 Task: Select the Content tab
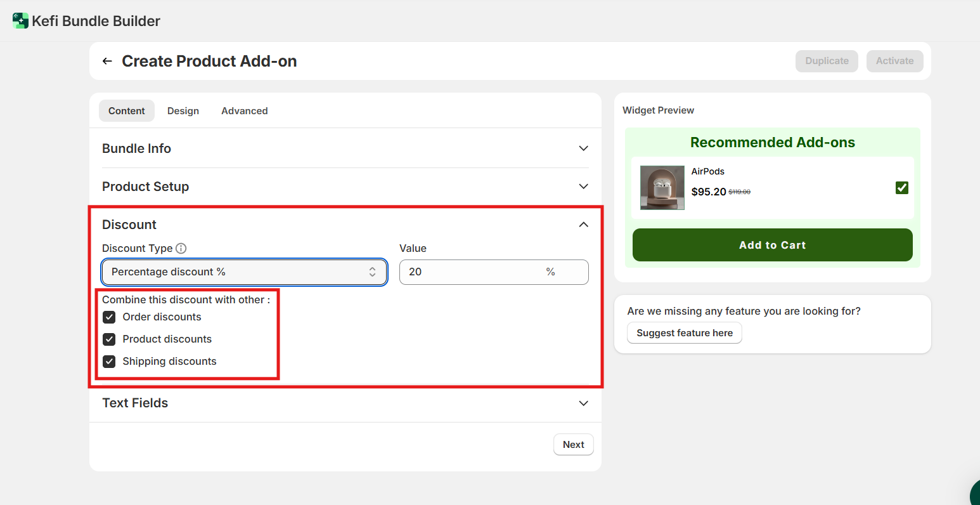[127, 111]
